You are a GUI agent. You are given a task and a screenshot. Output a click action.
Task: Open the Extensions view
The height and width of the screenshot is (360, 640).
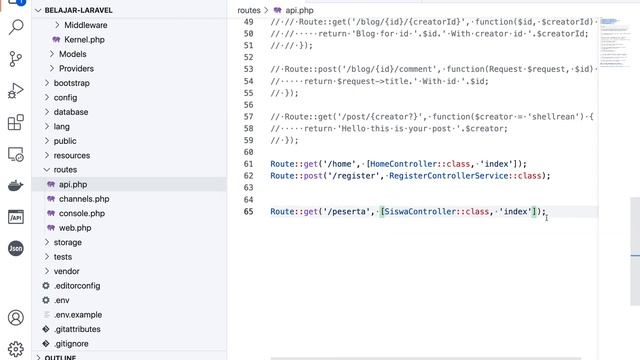point(16,122)
